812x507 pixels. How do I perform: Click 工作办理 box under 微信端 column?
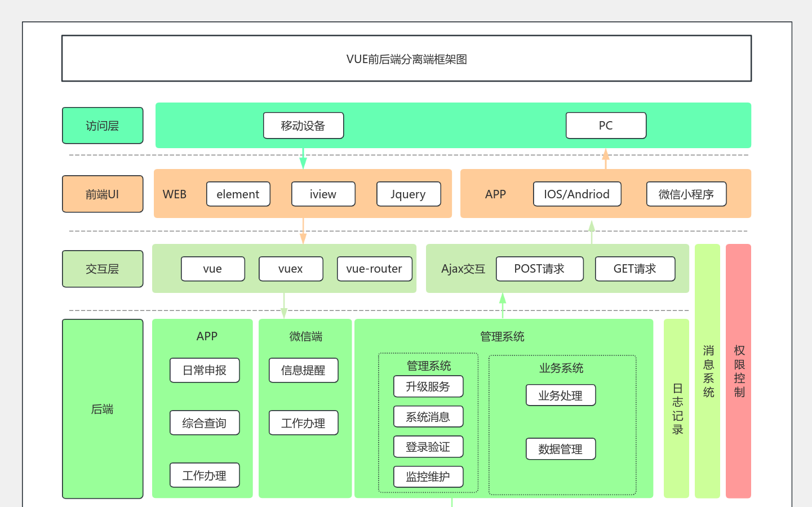304,423
